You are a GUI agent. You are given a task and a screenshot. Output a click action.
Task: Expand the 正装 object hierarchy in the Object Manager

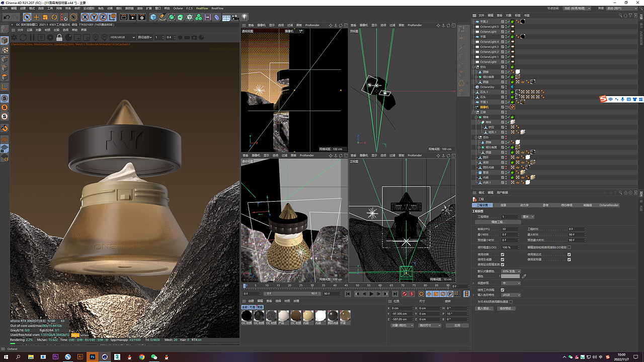point(473,112)
